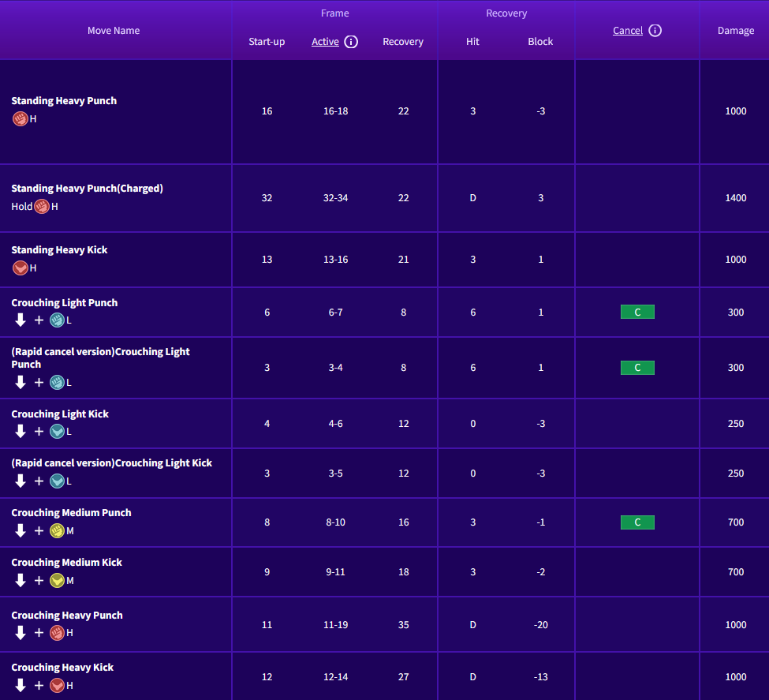Click the light kick icon under Crouching Light Kick

58,432
